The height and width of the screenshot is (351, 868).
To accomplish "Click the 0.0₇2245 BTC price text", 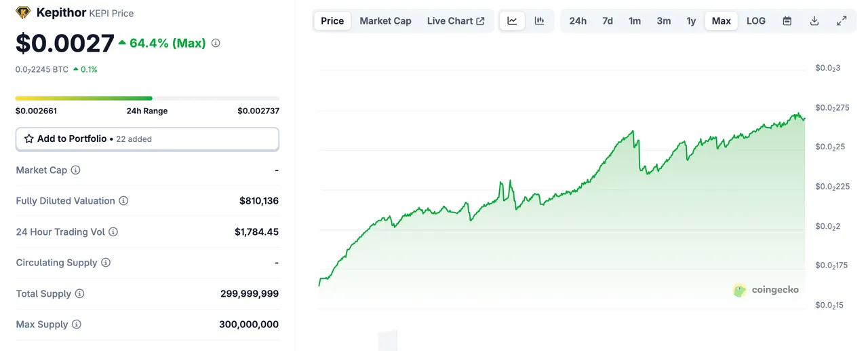I will click(x=42, y=69).
